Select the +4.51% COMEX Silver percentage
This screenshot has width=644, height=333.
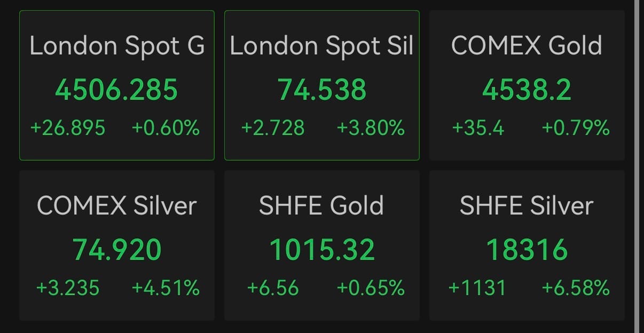(166, 288)
